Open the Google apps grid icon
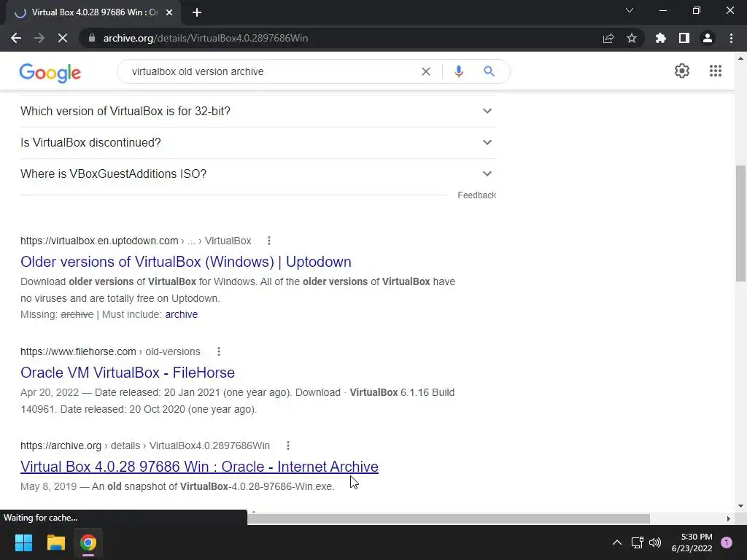Viewport: 747px width, 560px height. pos(716,71)
